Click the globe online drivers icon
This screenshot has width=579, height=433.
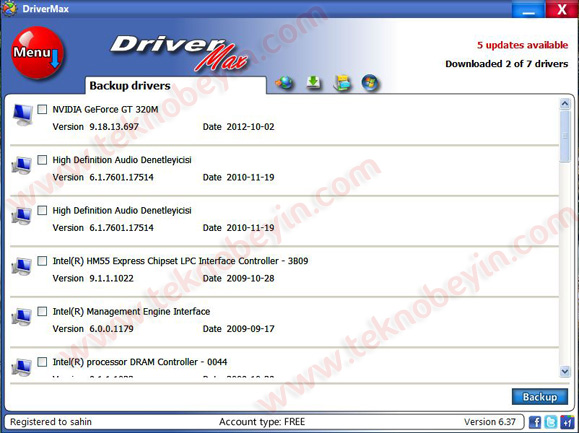click(x=284, y=83)
